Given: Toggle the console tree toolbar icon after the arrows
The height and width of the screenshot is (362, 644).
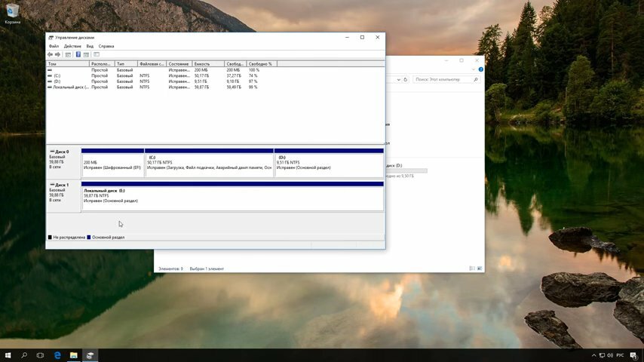Looking at the screenshot, I should tap(68, 54).
